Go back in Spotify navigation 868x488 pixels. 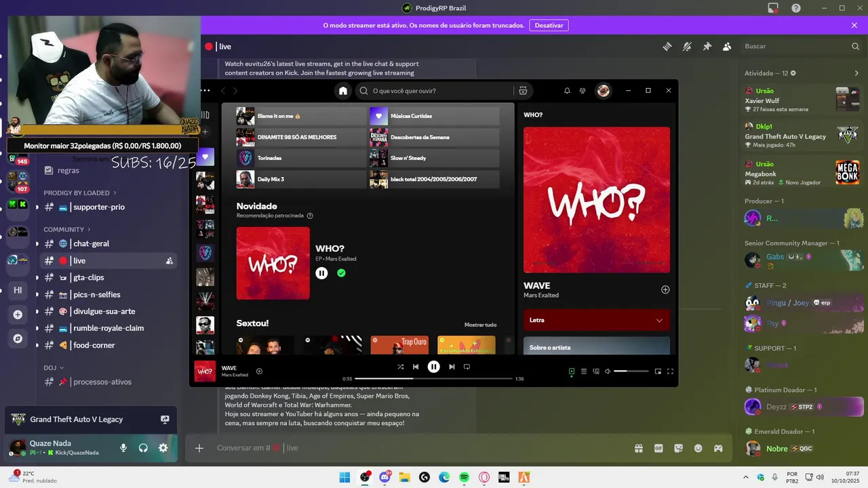point(223,91)
